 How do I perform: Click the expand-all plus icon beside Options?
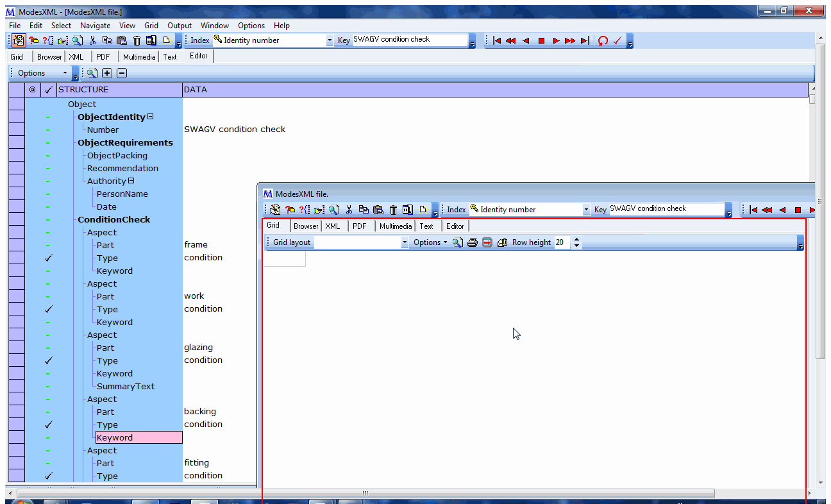click(108, 73)
